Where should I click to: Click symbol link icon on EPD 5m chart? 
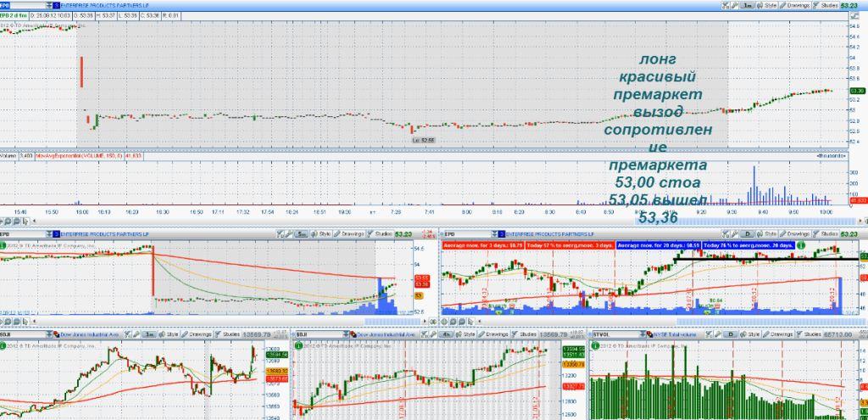(57, 234)
